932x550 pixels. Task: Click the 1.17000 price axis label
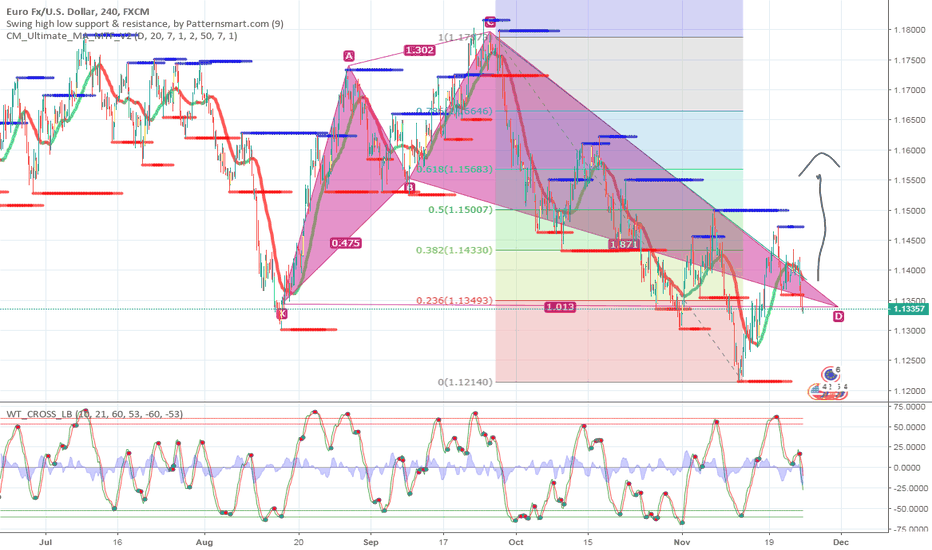[x=909, y=90]
